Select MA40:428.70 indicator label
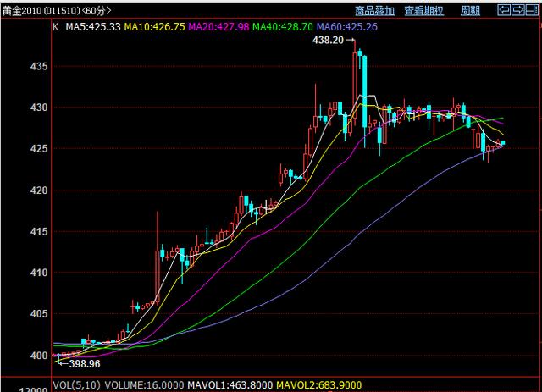This screenshot has height=392, width=542. (283, 27)
